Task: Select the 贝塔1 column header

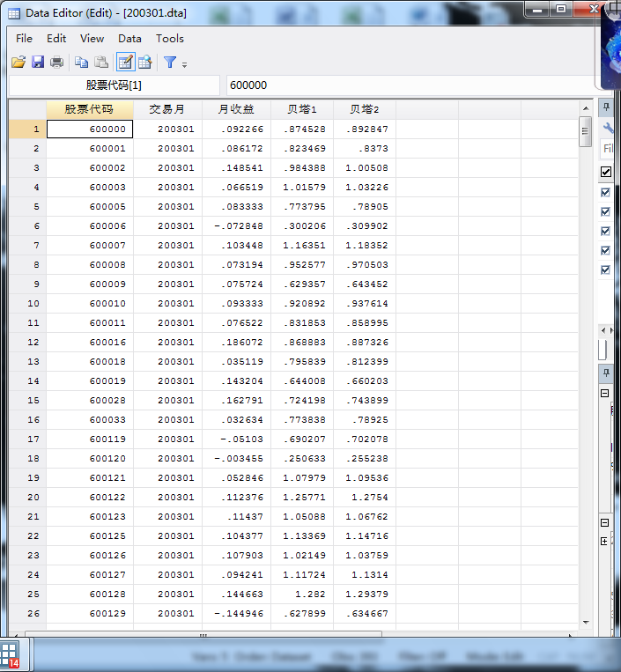Action: coord(302,109)
